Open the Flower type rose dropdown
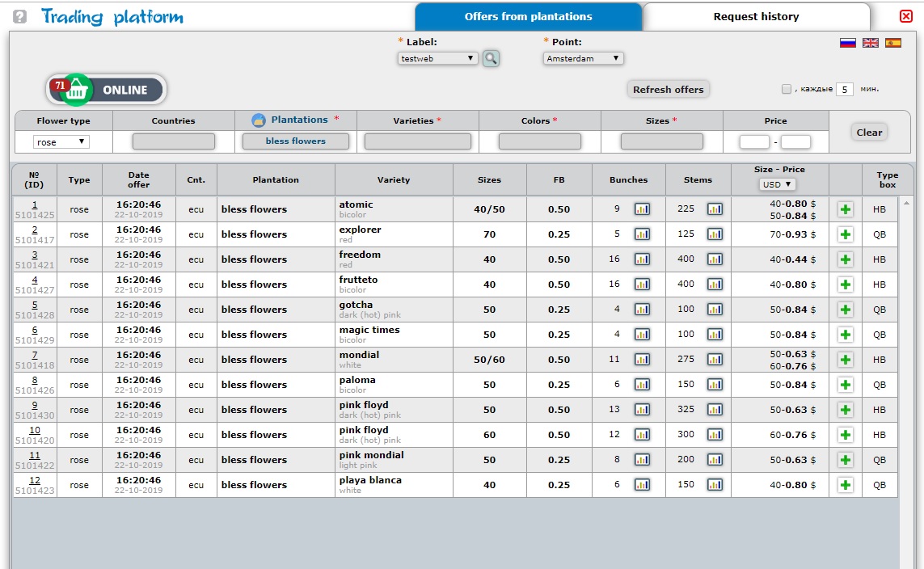Viewport: 924px width, 569px height. coord(61,142)
